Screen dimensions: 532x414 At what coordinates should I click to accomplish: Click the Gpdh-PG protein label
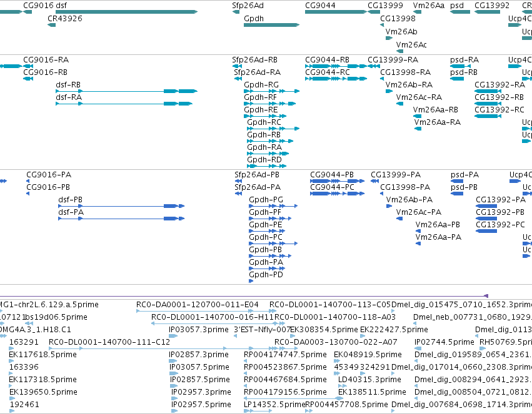pos(266,200)
